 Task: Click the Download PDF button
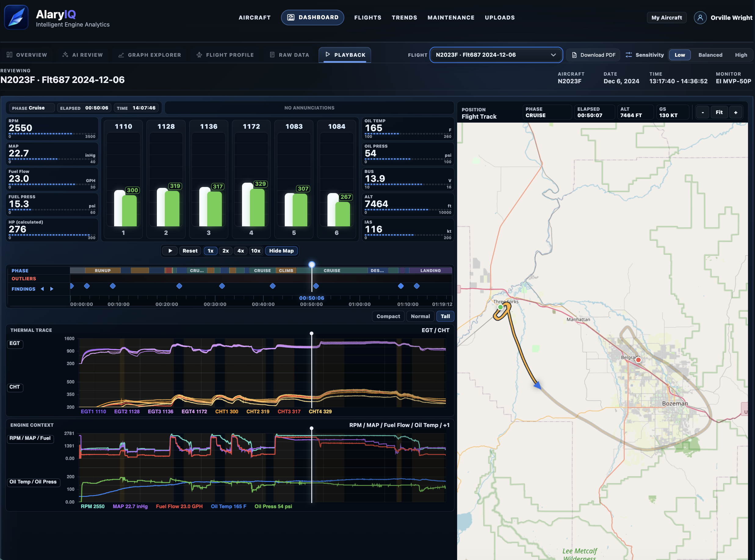[593, 55]
